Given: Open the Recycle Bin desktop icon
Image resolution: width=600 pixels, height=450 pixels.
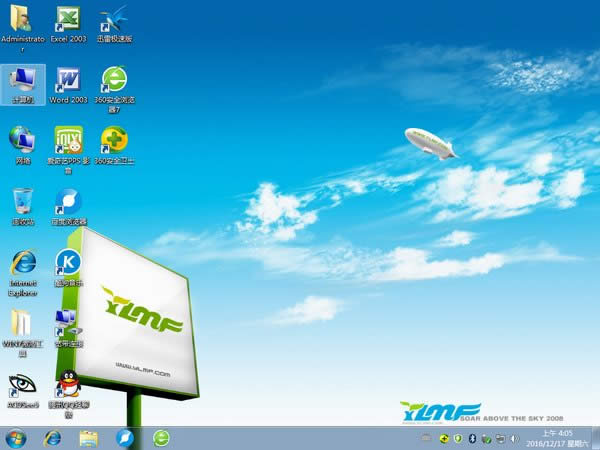Looking at the screenshot, I should 23,207.
